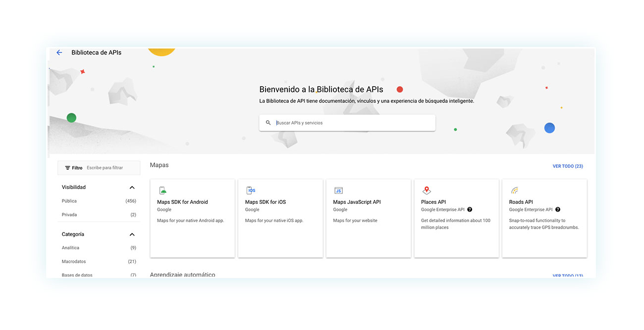The width and height of the screenshot is (644, 330).
Task: Open the Maps SDK for Android title
Action: (x=182, y=202)
